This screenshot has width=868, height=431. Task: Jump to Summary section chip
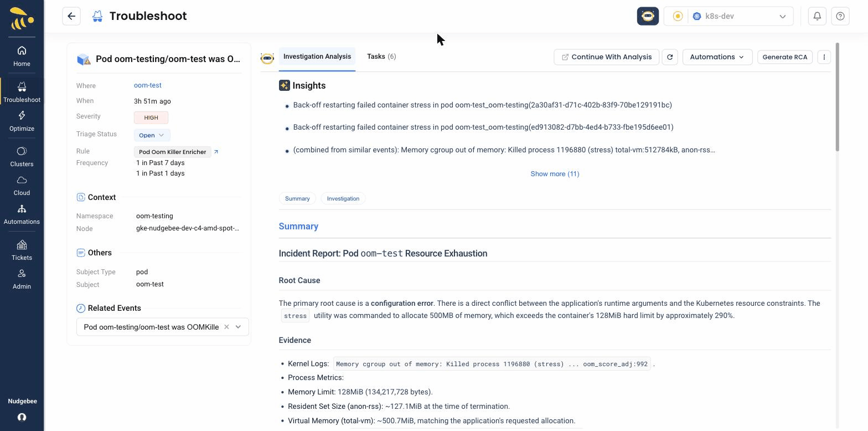[297, 198]
